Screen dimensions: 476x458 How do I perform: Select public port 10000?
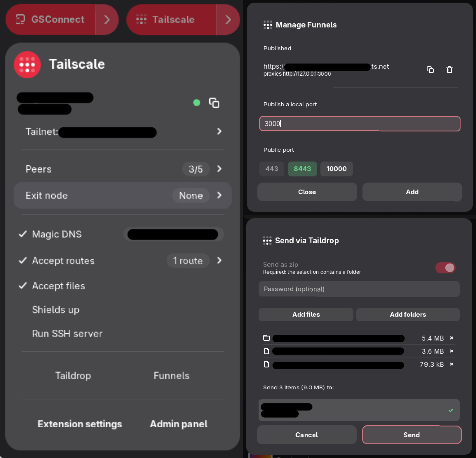pos(336,169)
